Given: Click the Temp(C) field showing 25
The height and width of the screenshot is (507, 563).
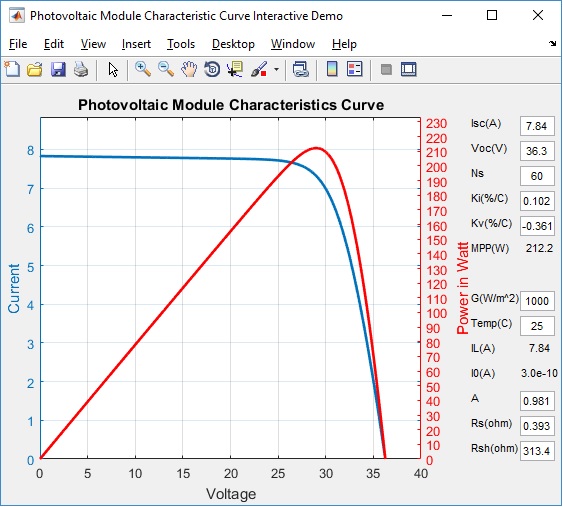Looking at the screenshot, I should 537,326.
